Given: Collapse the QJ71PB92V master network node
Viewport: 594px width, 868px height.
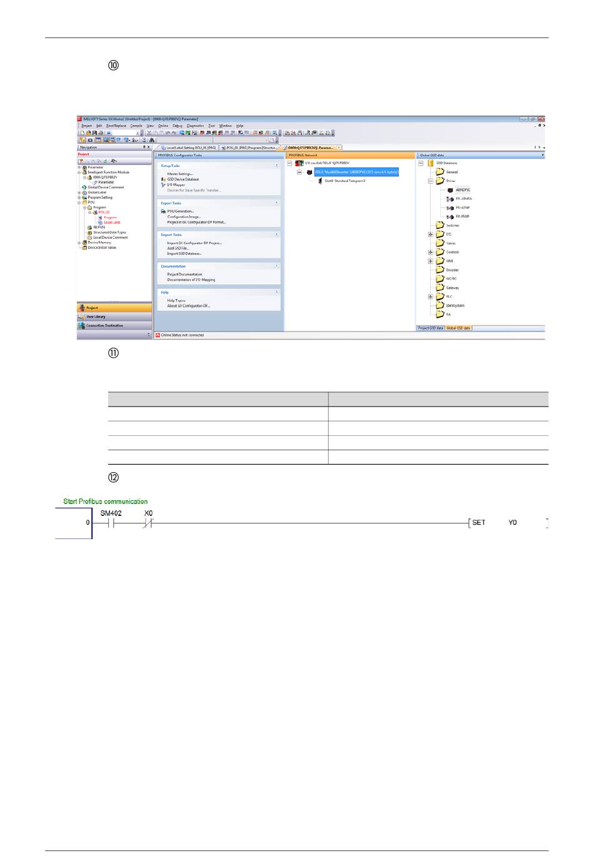Looking at the screenshot, I should [x=289, y=163].
